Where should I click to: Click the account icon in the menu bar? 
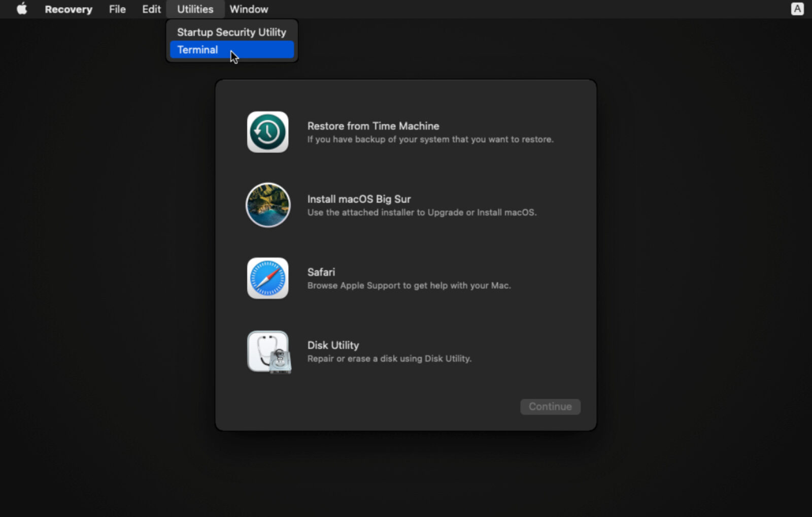[x=798, y=9]
